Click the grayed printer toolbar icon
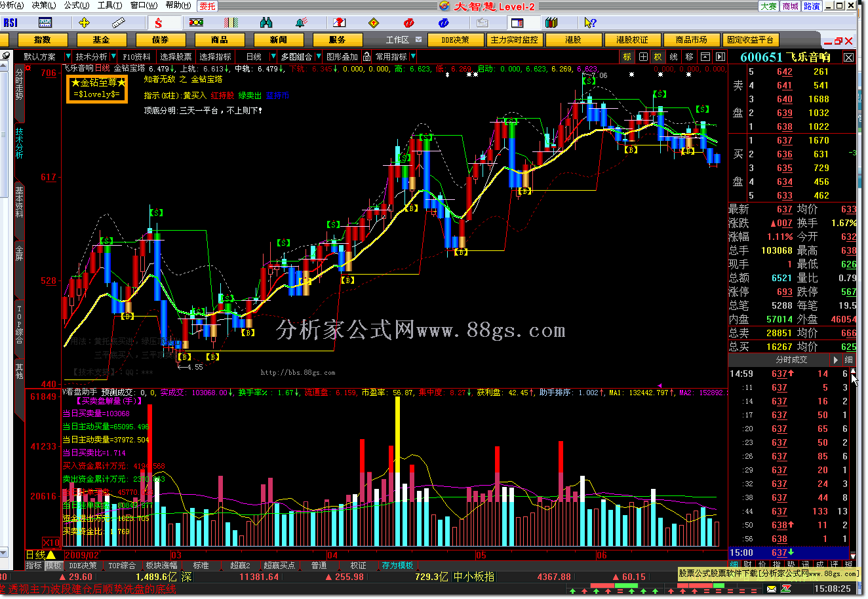The height and width of the screenshot is (599, 868). [482, 23]
